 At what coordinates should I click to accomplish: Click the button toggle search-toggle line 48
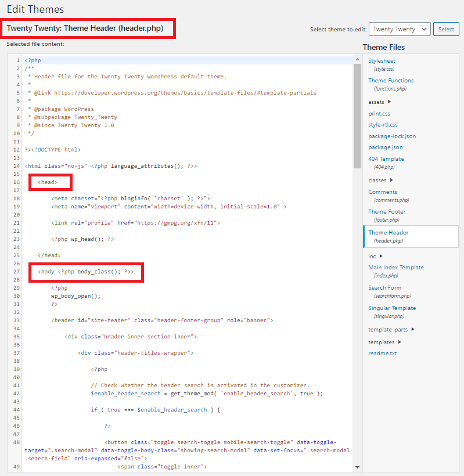tap(187, 450)
